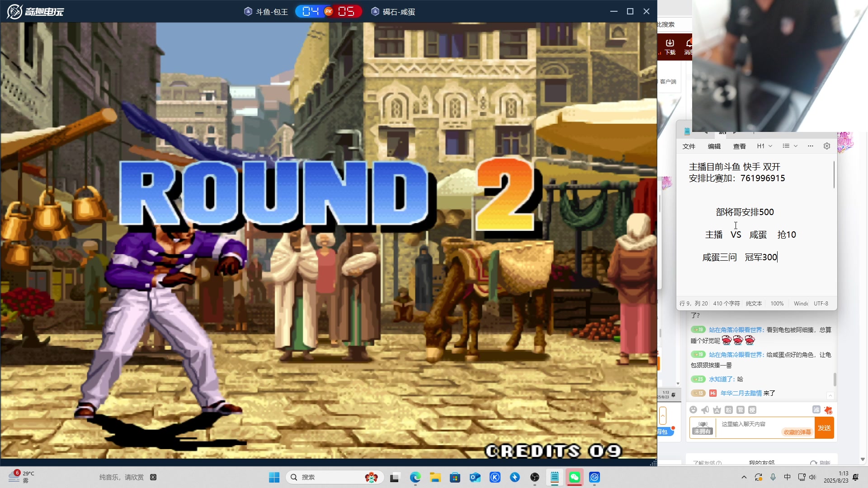
Task: Open the 查看 menu in Notepad
Action: (x=740, y=146)
